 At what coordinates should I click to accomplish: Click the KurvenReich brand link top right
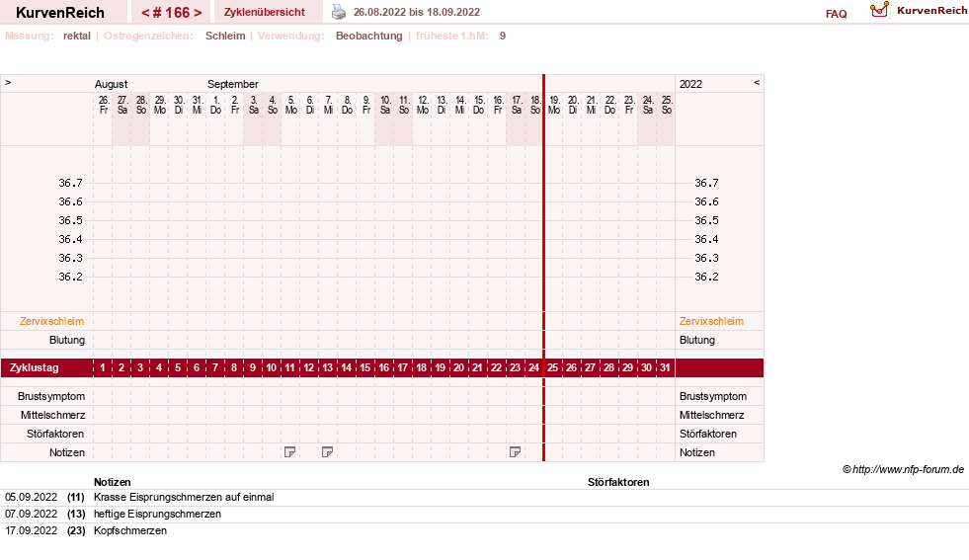pyautogui.click(x=931, y=11)
